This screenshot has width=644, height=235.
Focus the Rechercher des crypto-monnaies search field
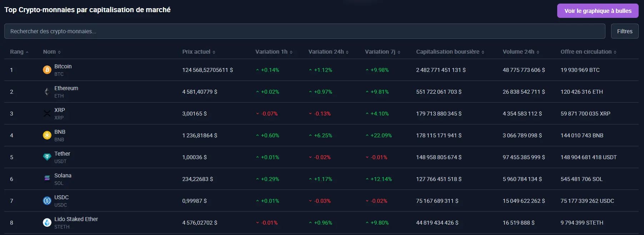(x=304, y=31)
